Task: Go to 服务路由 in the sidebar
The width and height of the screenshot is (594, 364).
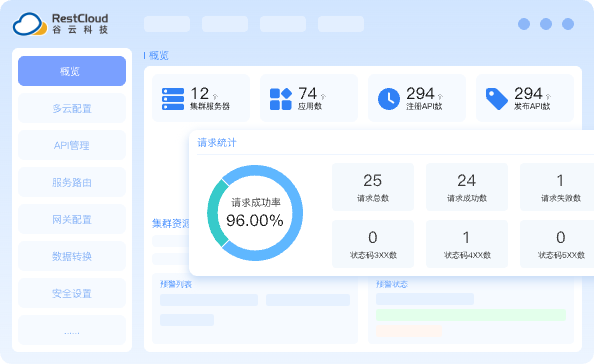Action: 72,182
